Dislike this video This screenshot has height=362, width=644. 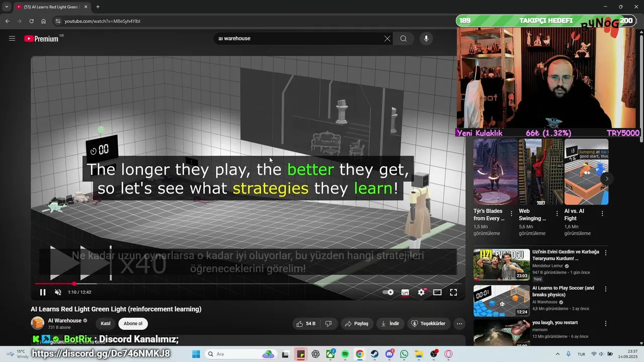pos(329,324)
